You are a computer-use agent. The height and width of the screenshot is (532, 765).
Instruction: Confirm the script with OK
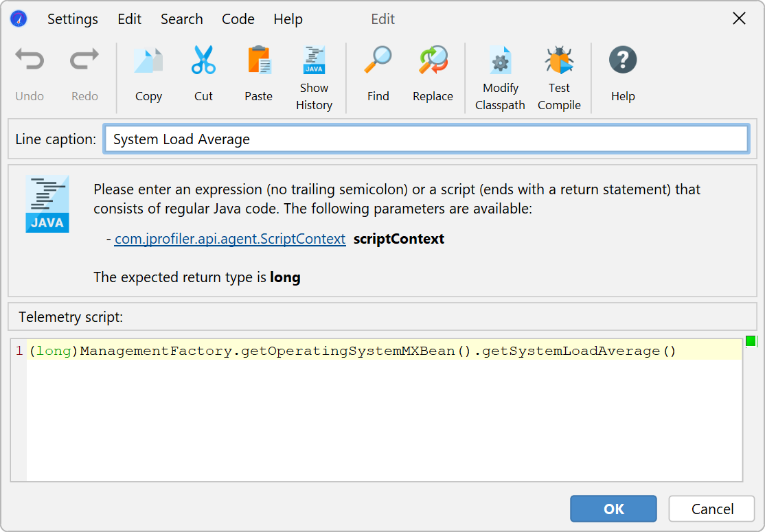coord(613,509)
